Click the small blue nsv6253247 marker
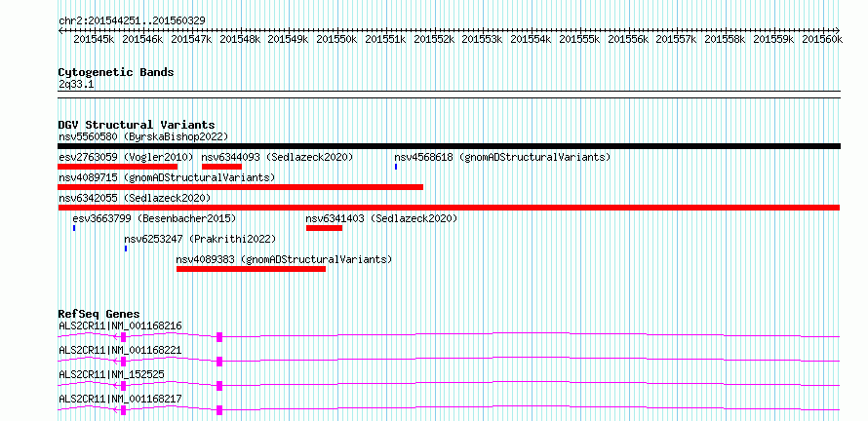The height and width of the screenshot is (421, 868). [x=126, y=249]
